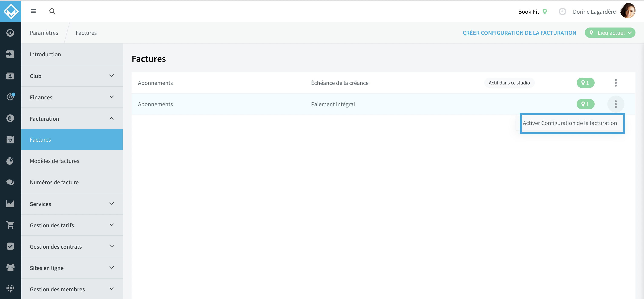Open the stopwatch sidebar icon
This screenshot has height=299, width=644.
[10, 161]
